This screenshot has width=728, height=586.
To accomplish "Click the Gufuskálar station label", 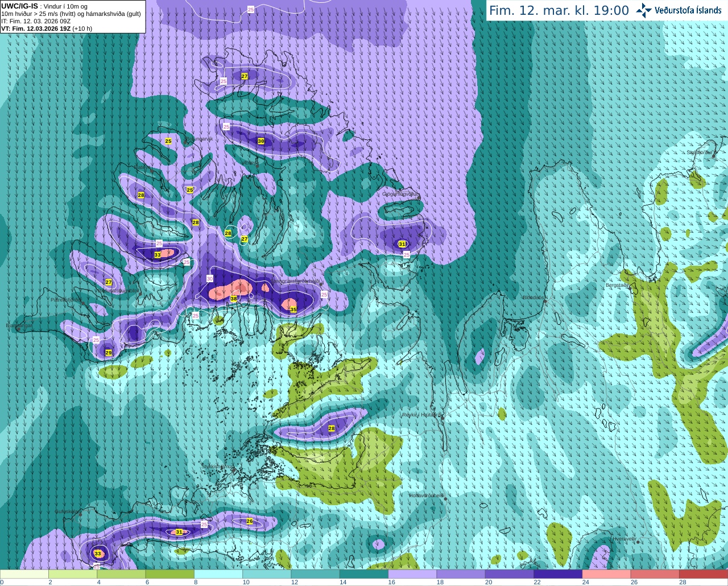I will pyautogui.click(x=68, y=511).
